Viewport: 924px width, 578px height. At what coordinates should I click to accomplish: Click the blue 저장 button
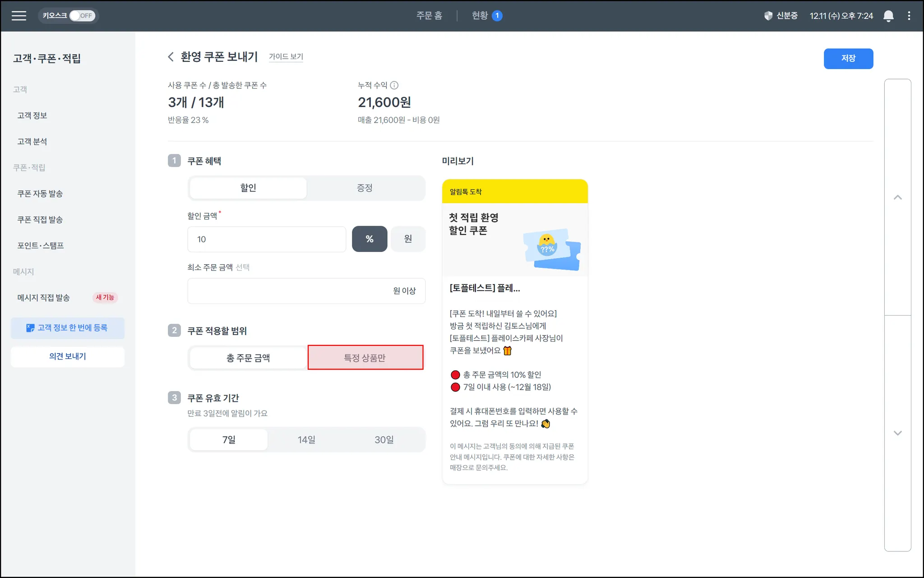[848, 59]
